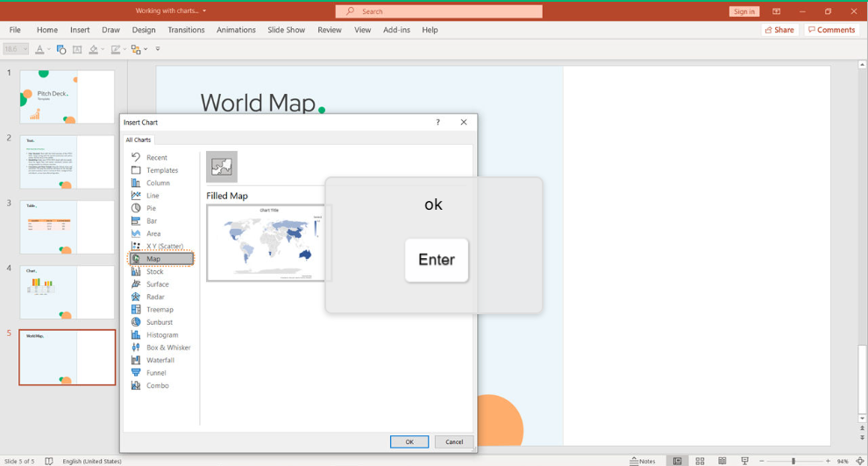Image resolution: width=868 pixels, height=466 pixels.
Task: Click the language English (United States)
Action: coord(92,461)
